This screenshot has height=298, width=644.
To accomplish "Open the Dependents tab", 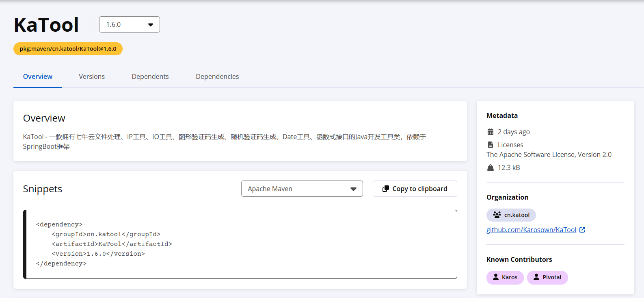I will (x=150, y=76).
